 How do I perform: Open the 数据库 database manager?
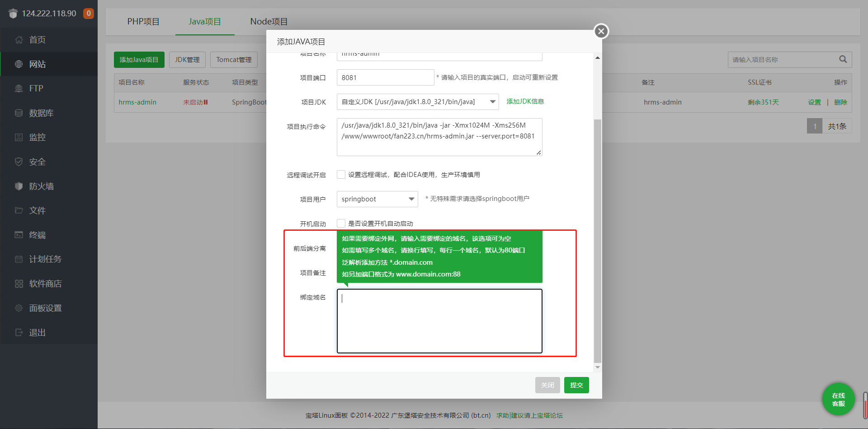point(42,113)
